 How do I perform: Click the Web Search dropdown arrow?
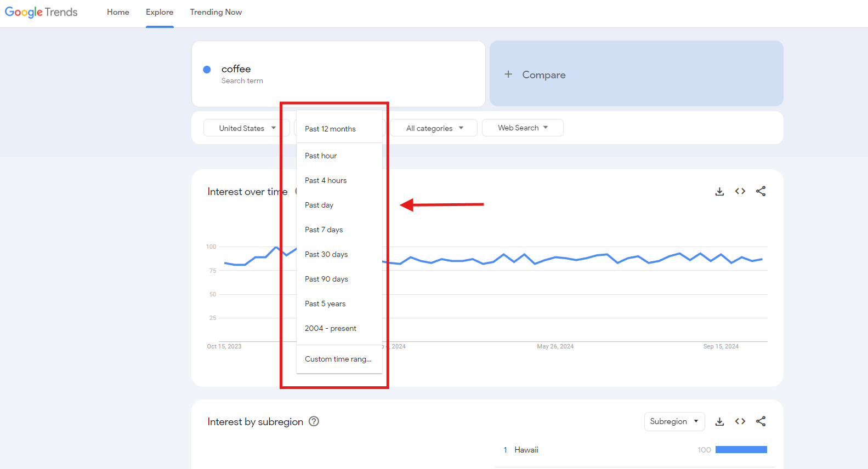tap(546, 127)
